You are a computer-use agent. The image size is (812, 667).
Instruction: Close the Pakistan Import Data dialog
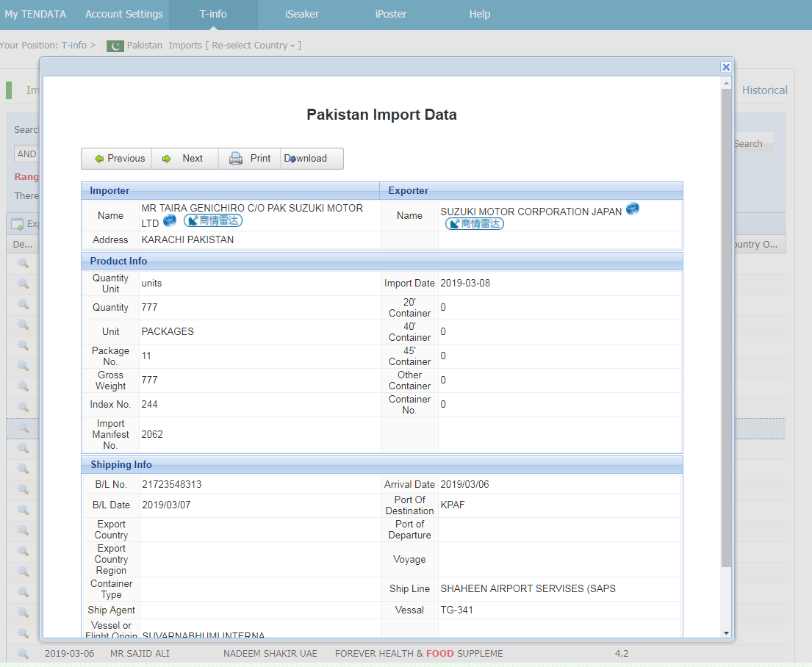pyautogui.click(x=726, y=67)
